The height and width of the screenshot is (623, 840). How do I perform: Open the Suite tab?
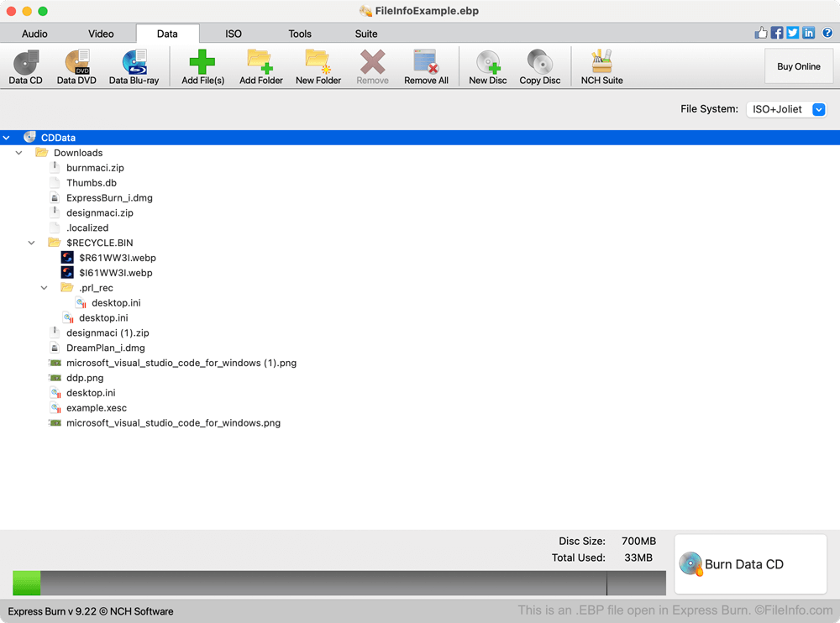pyautogui.click(x=366, y=34)
